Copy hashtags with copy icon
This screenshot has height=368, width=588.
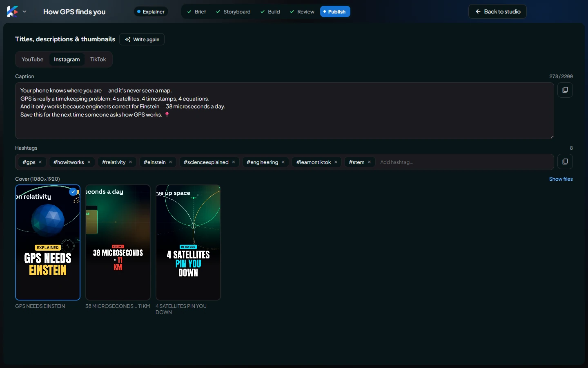tap(565, 162)
